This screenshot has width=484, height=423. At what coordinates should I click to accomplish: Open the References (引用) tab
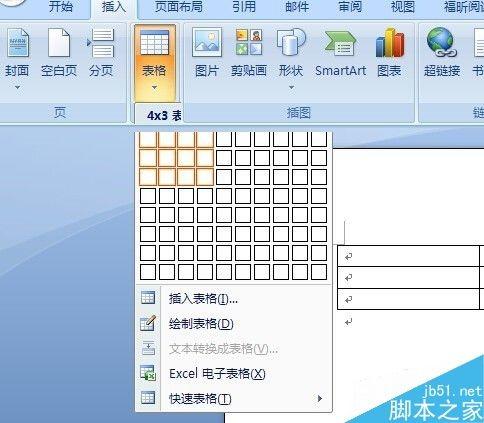coord(244,7)
